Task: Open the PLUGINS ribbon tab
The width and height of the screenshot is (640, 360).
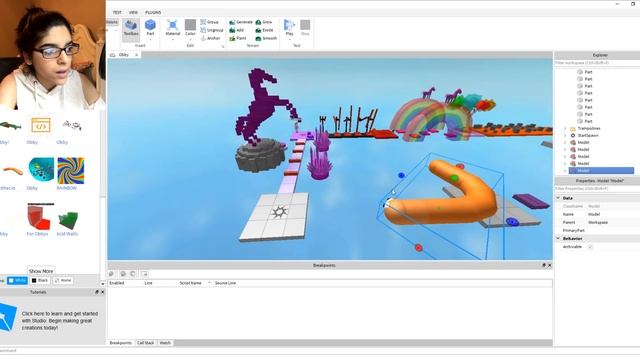Action: point(153,13)
